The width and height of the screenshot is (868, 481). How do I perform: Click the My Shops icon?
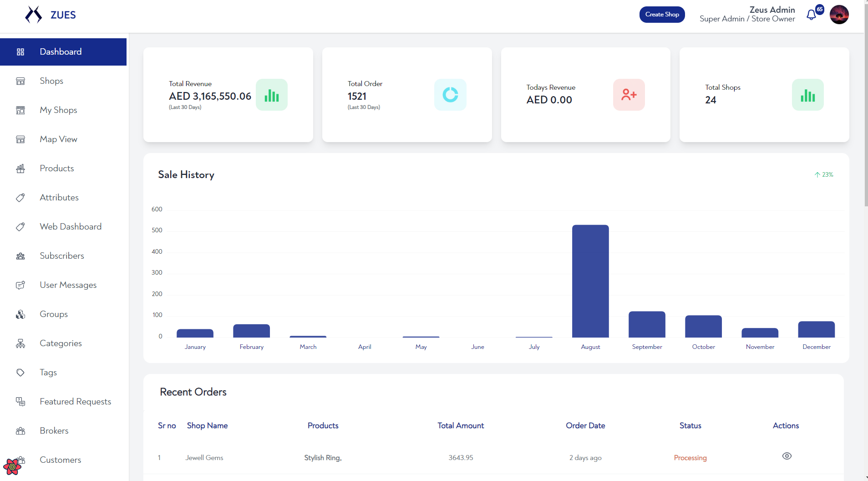click(x=20, y=110)
